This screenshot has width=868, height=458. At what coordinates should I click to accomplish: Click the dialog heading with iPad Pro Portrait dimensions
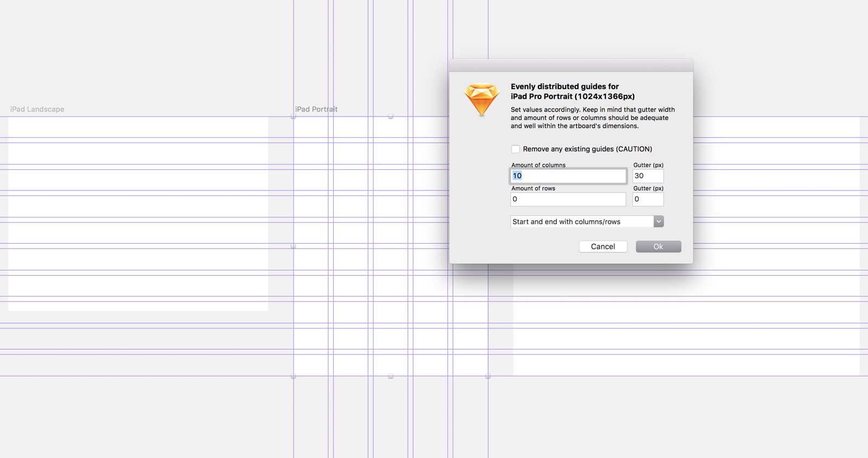coord(572,91)
